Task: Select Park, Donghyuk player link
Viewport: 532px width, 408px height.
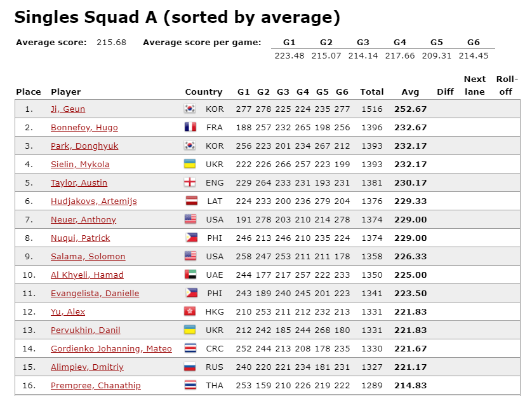Action: 84,146
